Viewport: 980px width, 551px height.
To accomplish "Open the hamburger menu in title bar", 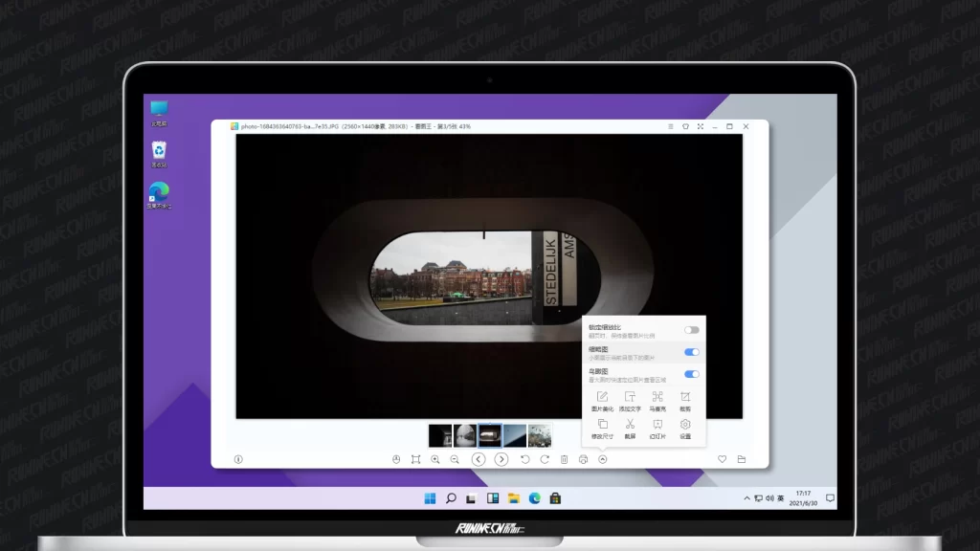I will [x=671, y=126].
